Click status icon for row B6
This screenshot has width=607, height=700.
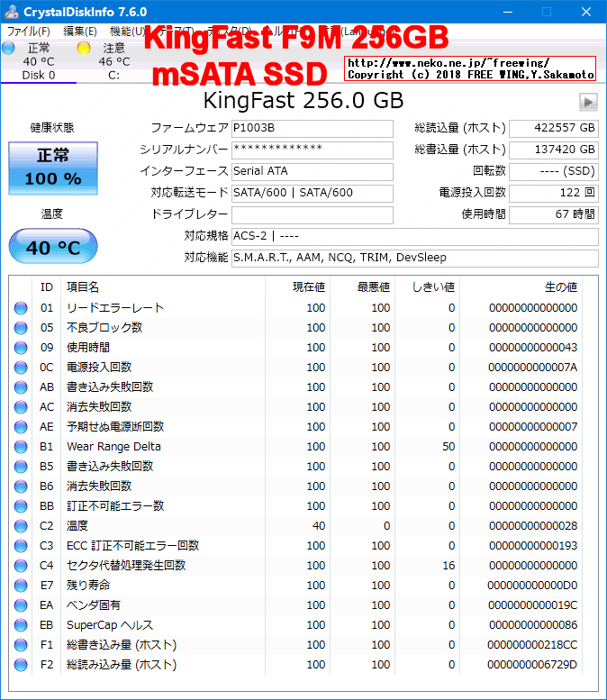[x=21, y=486]
